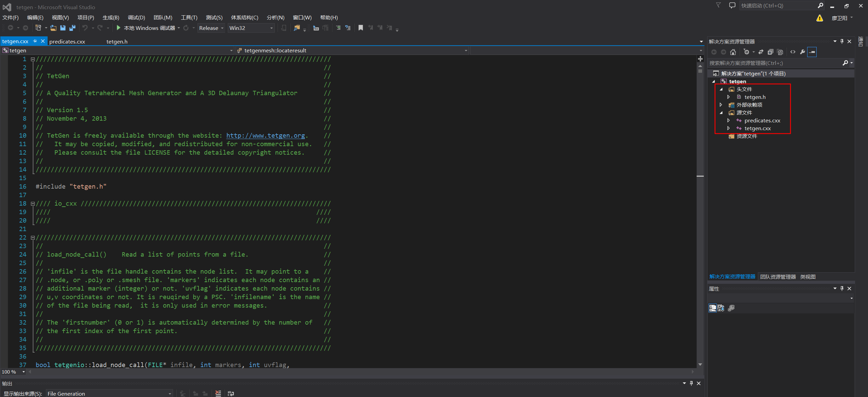The image size is (868, 397).
Task: Click the view code icon in Solution Explorer
Action: [x=793, y=52]
